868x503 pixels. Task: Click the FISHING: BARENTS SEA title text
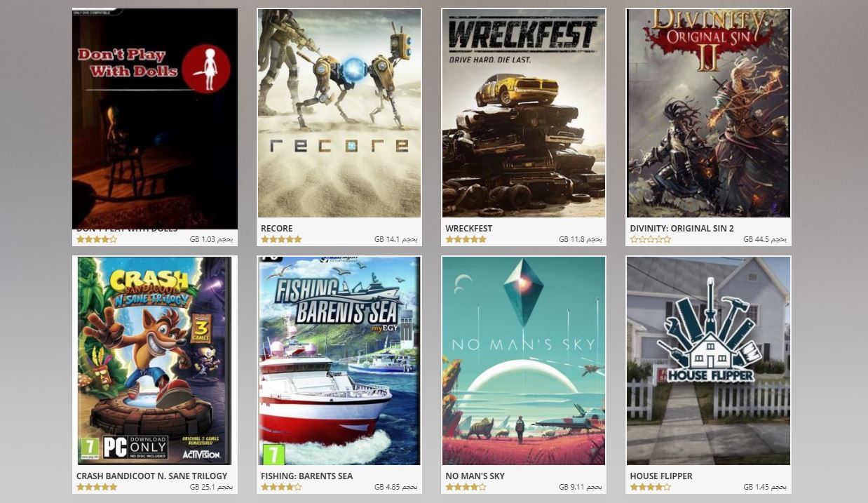(x=307, y=476)
